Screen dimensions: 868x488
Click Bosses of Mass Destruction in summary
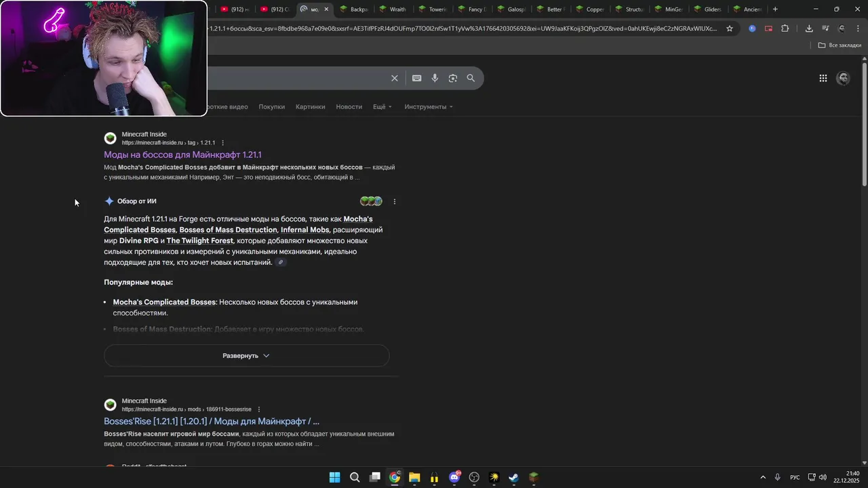point(229,230)
